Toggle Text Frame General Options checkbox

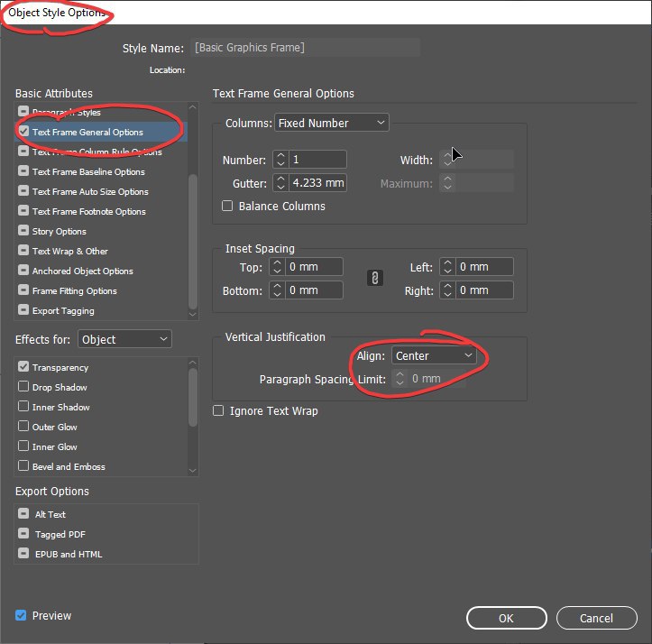click(23, 131)
